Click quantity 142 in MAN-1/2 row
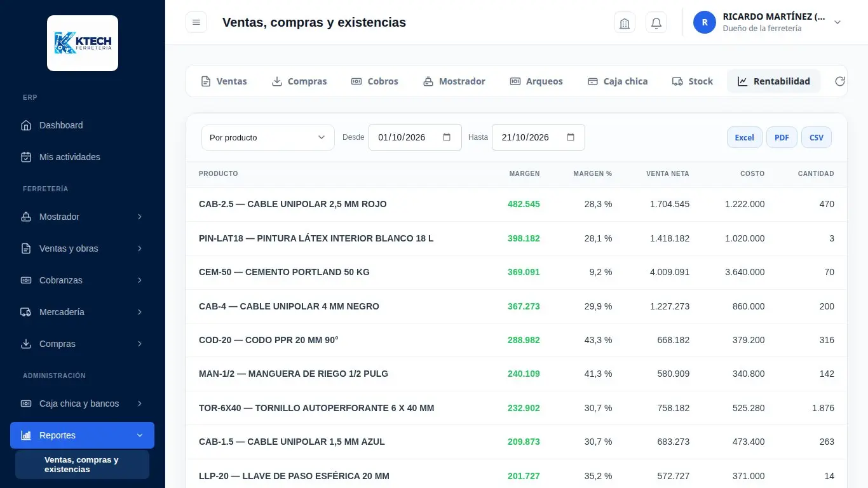The image size is (868, 488). coord(827,374)
